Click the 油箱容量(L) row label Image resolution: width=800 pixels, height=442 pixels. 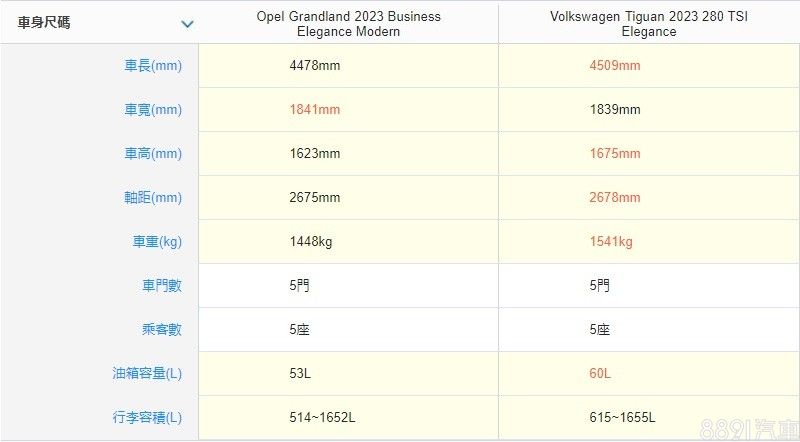click(147, 374)
